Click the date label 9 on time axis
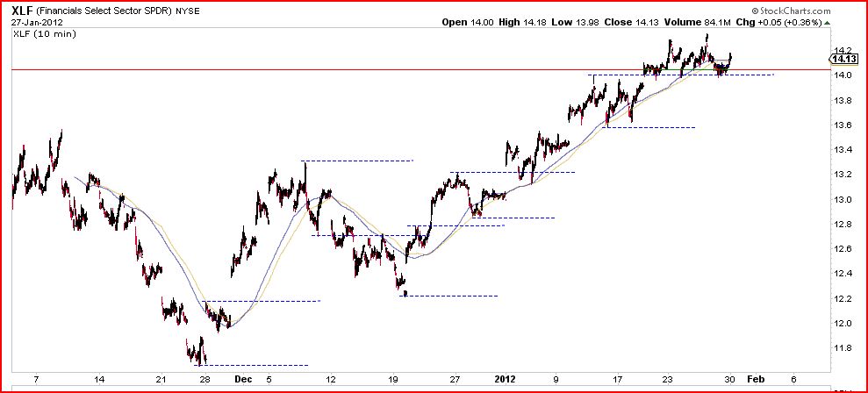 (556, 380)
